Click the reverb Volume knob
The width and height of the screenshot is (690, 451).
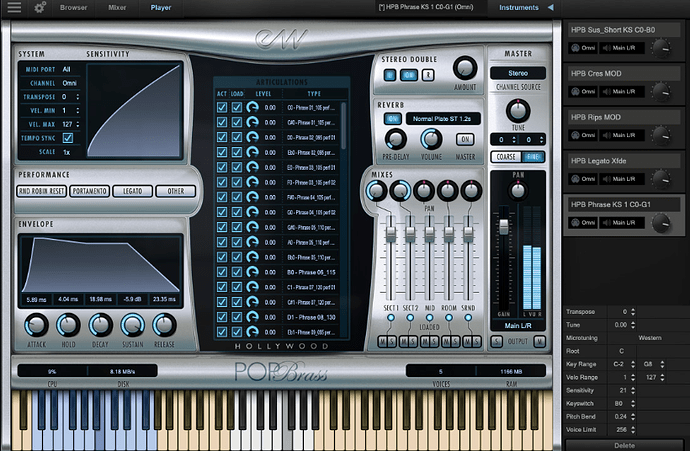431,139
